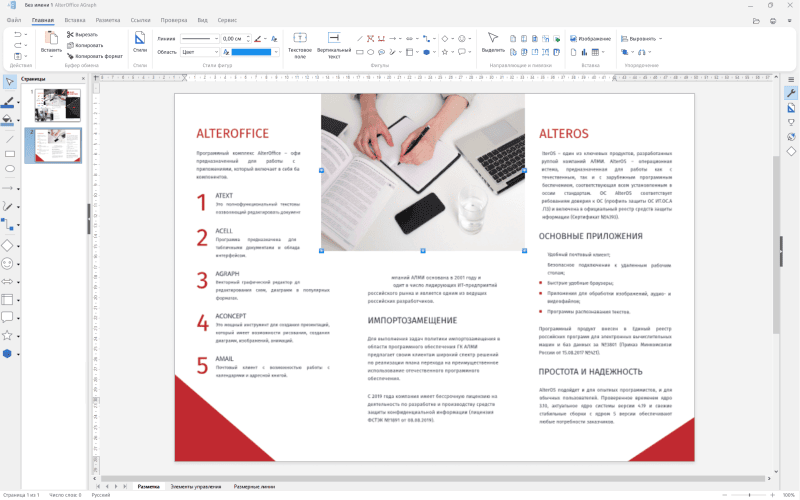
Task: Click the Вырезать cut button
Action: click(82, 35)
